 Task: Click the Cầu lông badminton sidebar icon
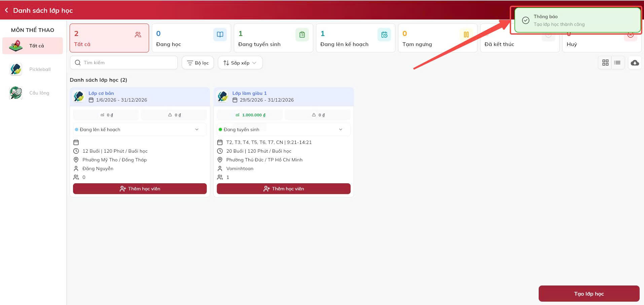tap(16, 93)
